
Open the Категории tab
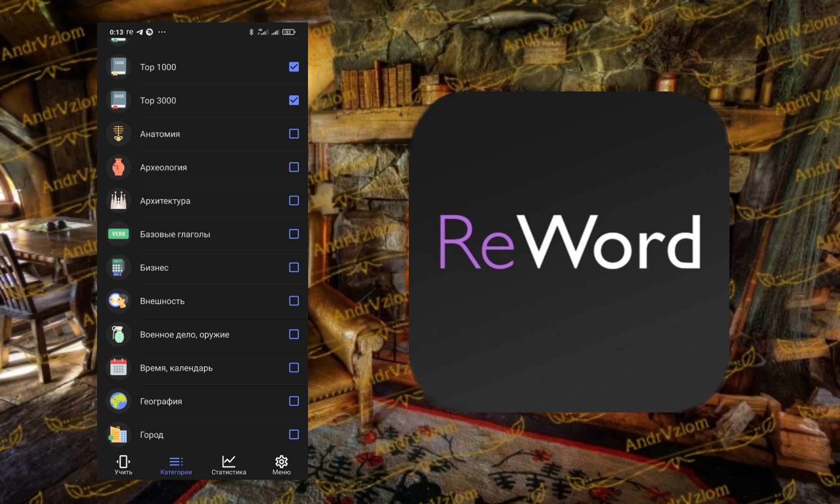(176, 465)
